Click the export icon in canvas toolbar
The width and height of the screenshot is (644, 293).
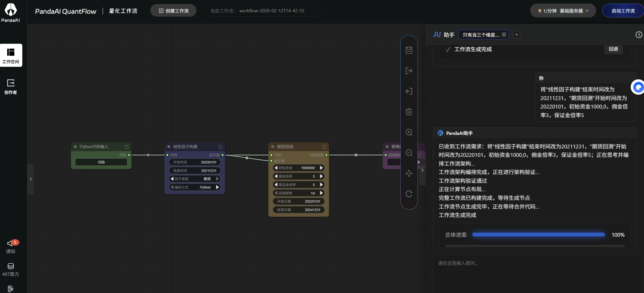click(409, 71)
